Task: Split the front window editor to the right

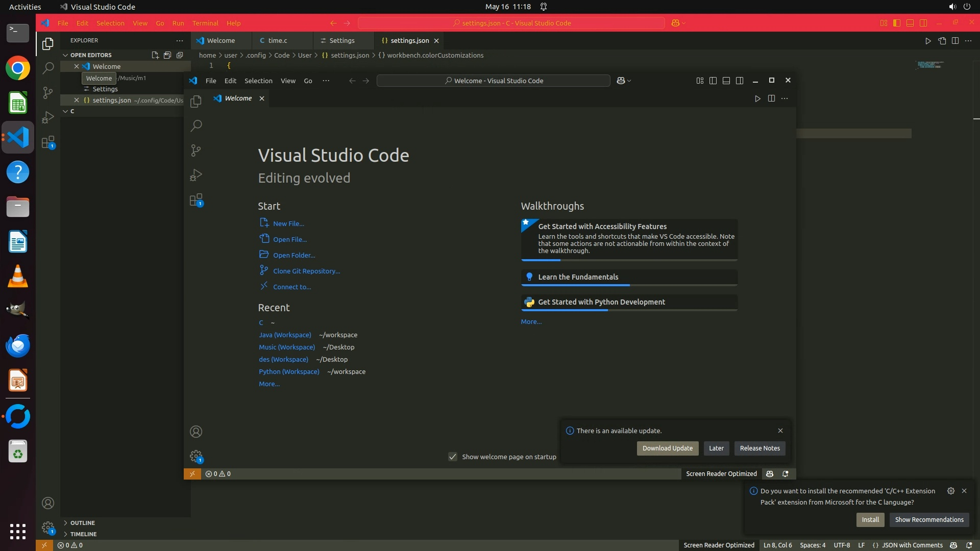Action: click(771, 98)
